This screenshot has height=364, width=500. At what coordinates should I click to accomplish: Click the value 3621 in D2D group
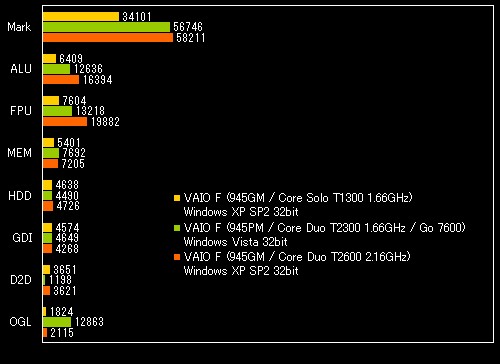coord(65,291)
